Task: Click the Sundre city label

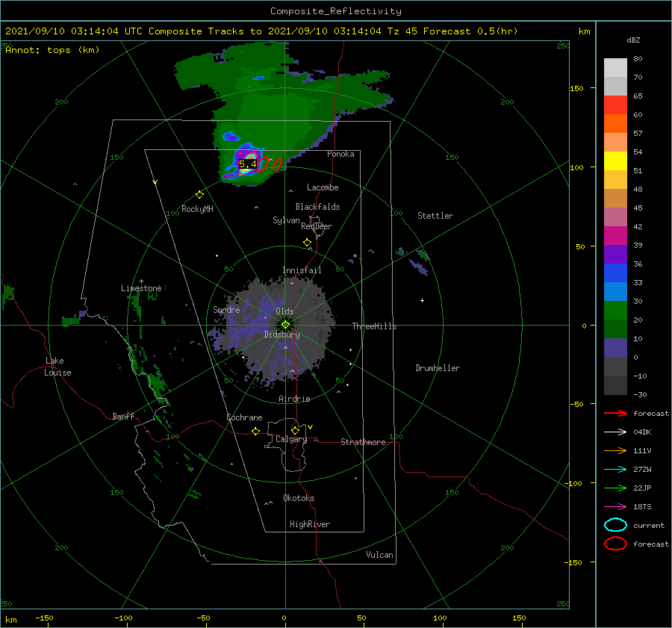Action: pos(226,309)
